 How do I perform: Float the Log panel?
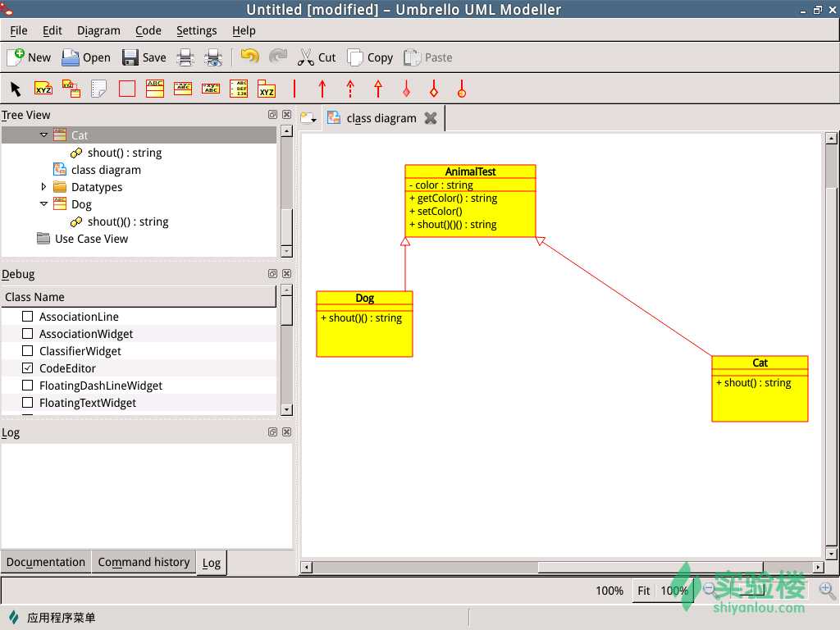click(272, 432)
